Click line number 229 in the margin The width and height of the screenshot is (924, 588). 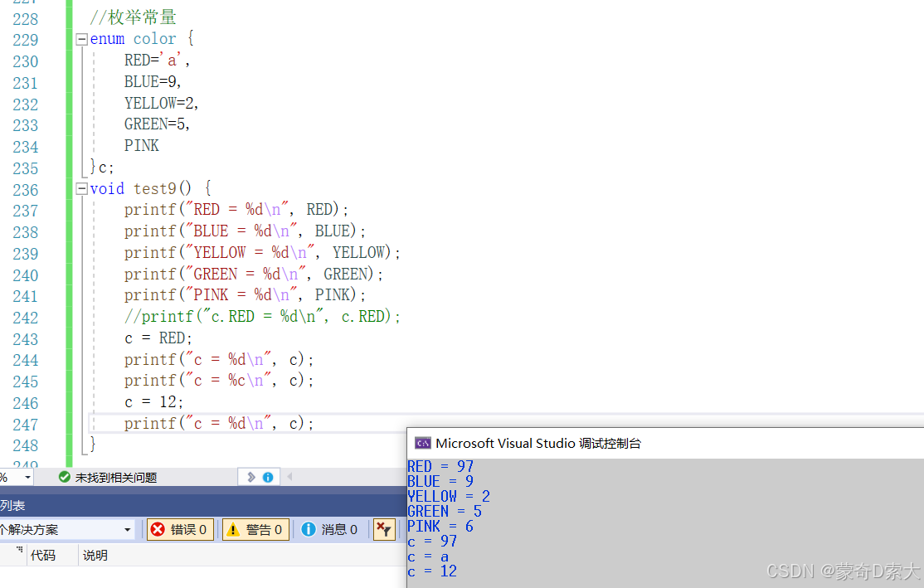[26, 40]
